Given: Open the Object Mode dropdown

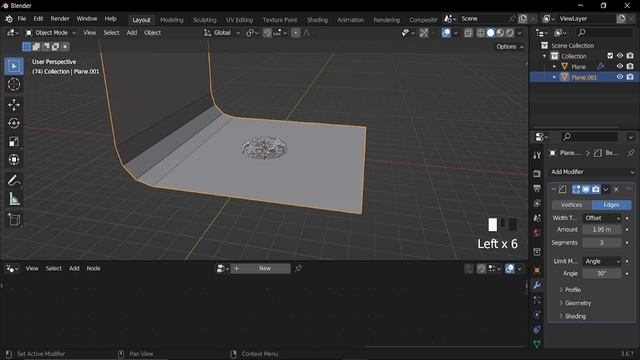Looking at the screenshot, I should [x=51, y=33].
